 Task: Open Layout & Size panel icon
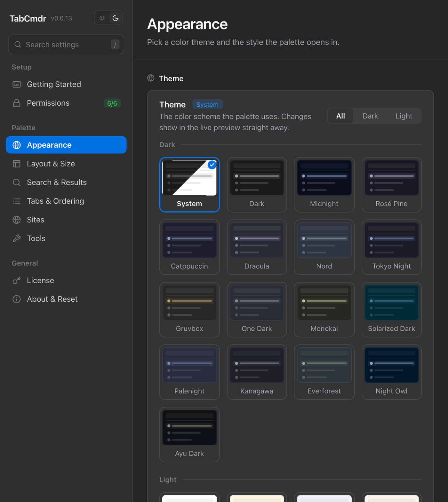17,164
